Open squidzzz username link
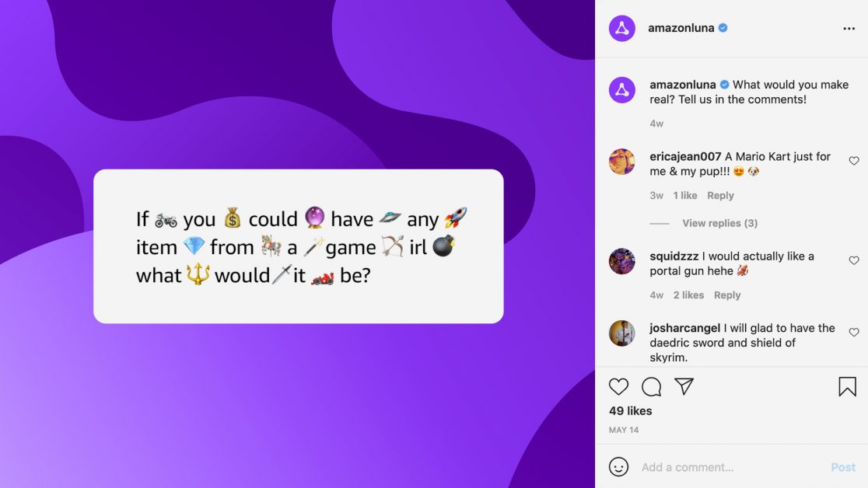The height and width of the screenshot is (488, 868). click(x=674, y=256)
